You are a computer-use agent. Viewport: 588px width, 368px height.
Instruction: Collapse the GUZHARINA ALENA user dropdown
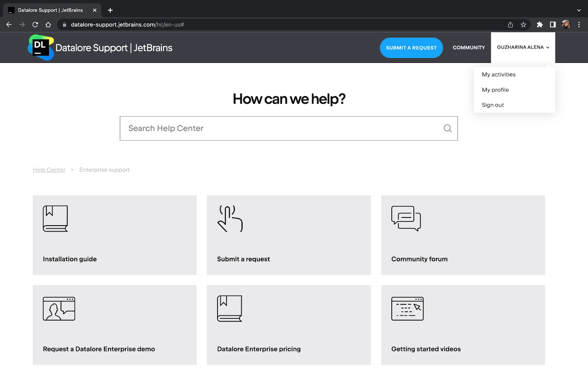coord(523,47)
